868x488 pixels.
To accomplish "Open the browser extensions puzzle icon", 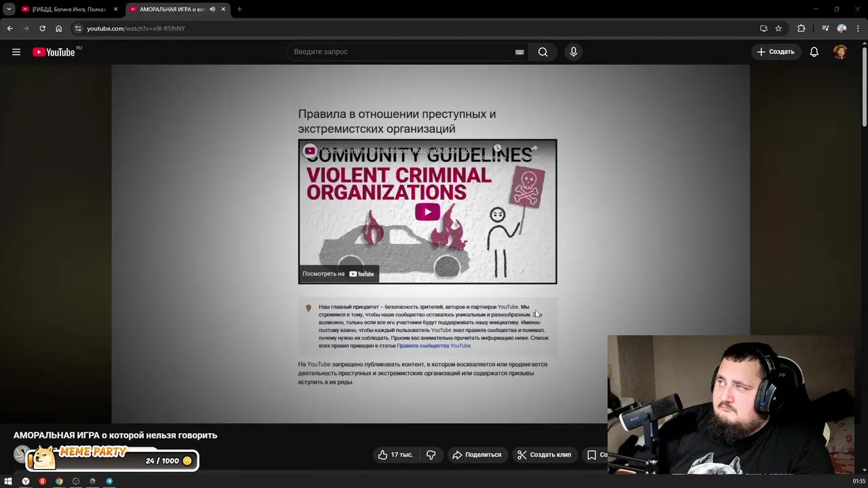I will point(802,28).
